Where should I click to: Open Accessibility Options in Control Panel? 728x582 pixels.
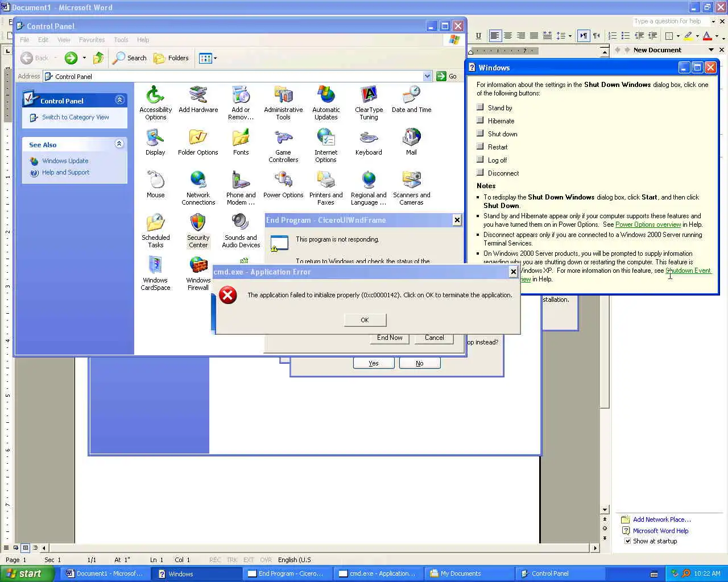(155, 102)
